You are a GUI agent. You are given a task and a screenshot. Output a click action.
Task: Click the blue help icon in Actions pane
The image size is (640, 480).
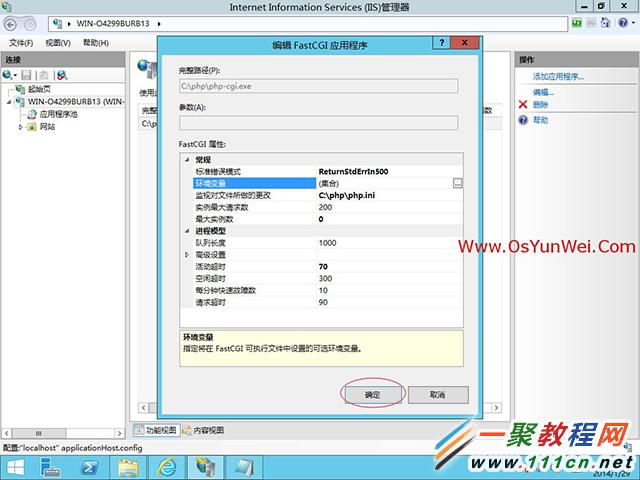[523, 120]
